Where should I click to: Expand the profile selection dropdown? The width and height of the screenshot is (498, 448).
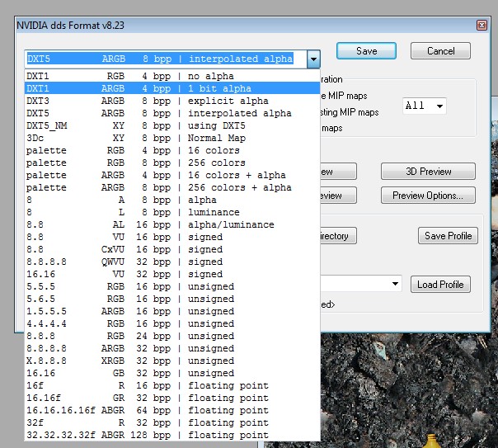pos(395,284)
